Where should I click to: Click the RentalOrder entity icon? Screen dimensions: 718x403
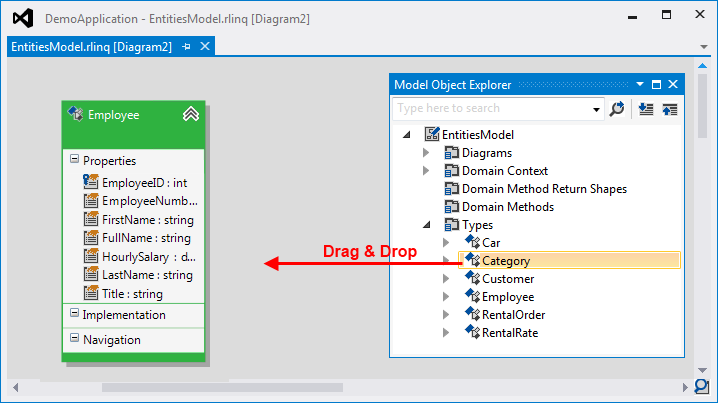(472, 314)
